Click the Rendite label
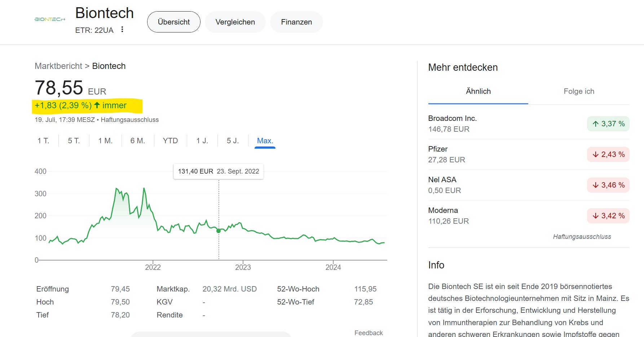This screenshot has height=337, width=644. coord(170,315)
